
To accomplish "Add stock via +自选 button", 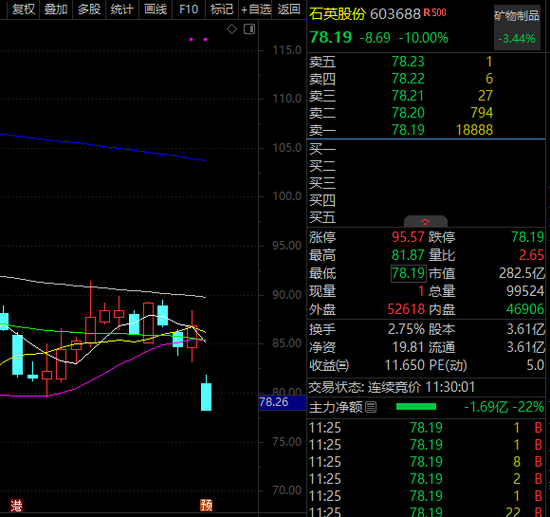I will click(256, 9).
